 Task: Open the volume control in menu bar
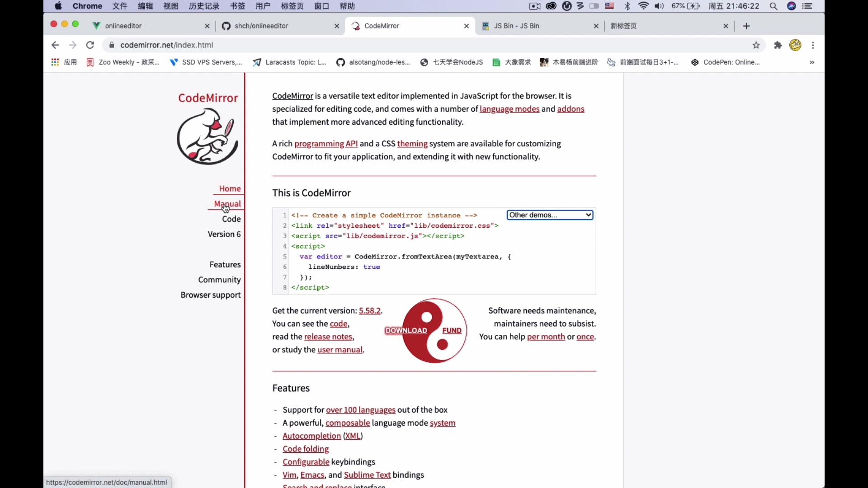[659, 6]
